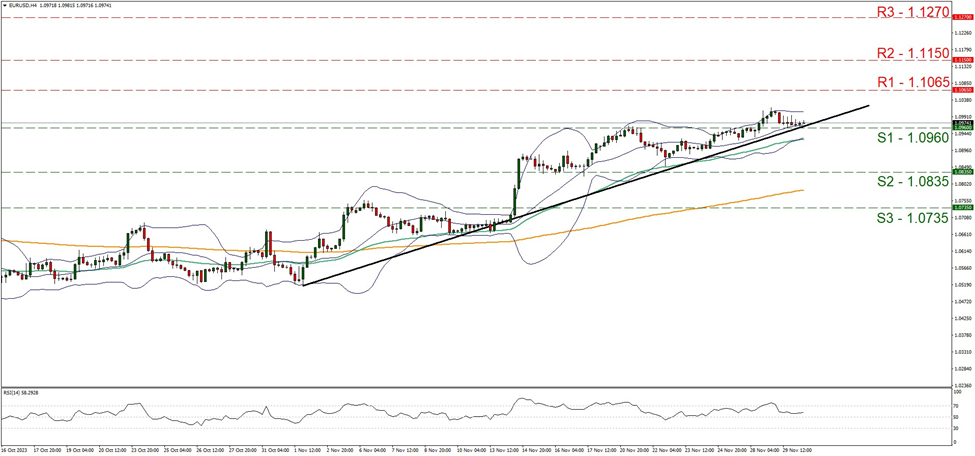Screen dimensions: 975x456
Task: Click green 1.08350 price tag on axis
Action: [958, 172]
